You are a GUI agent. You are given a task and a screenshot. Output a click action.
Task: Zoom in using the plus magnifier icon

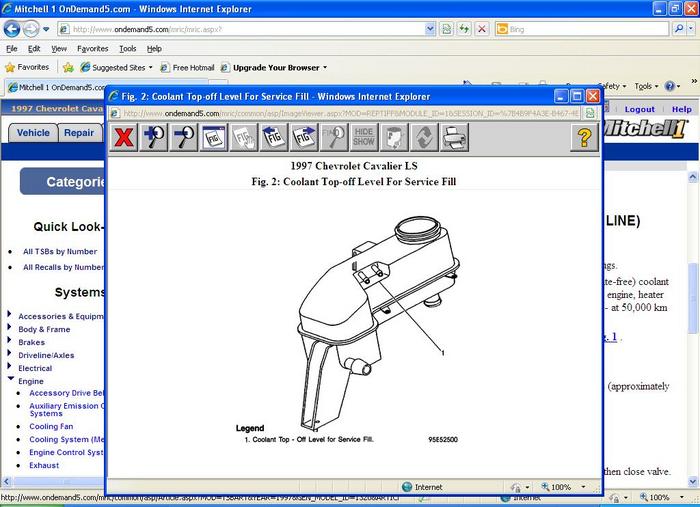tap(154, 137)
